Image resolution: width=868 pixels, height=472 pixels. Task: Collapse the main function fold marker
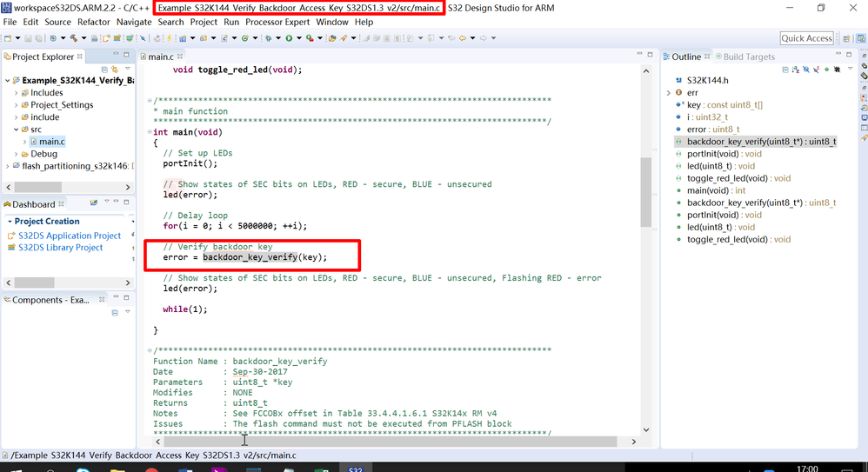150,132
